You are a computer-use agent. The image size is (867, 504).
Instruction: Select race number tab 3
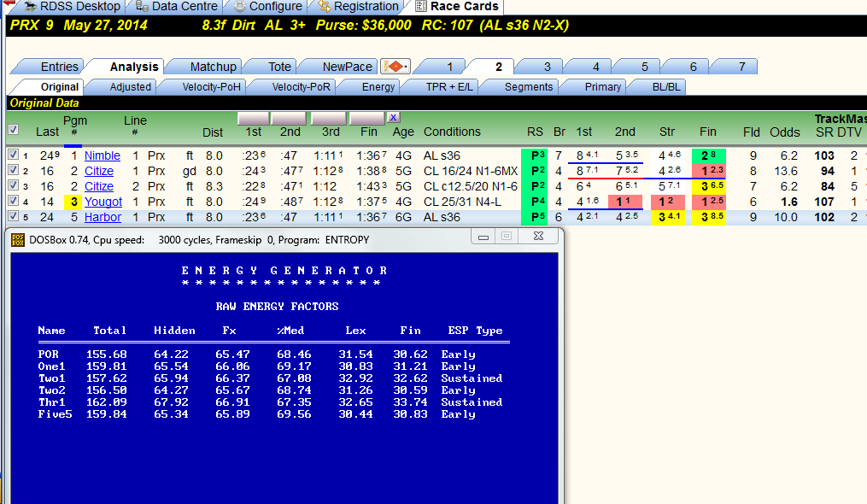pyautogui.click(x=540, y=67)
